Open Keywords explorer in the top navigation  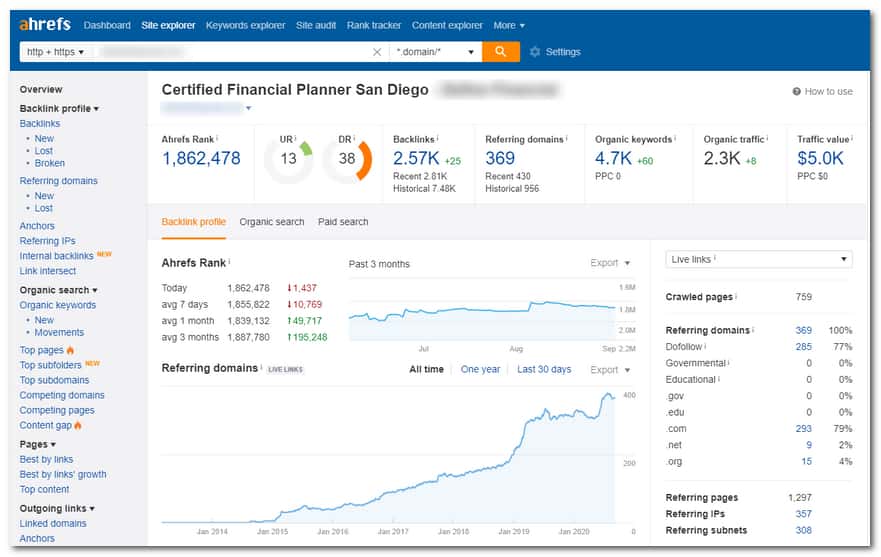coord(246,25)
